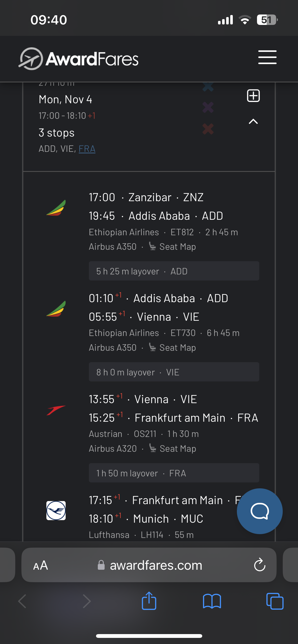Go back to previous page
Image resolution: width=298 pixels, height=644 pixels.
coord(22,601)
